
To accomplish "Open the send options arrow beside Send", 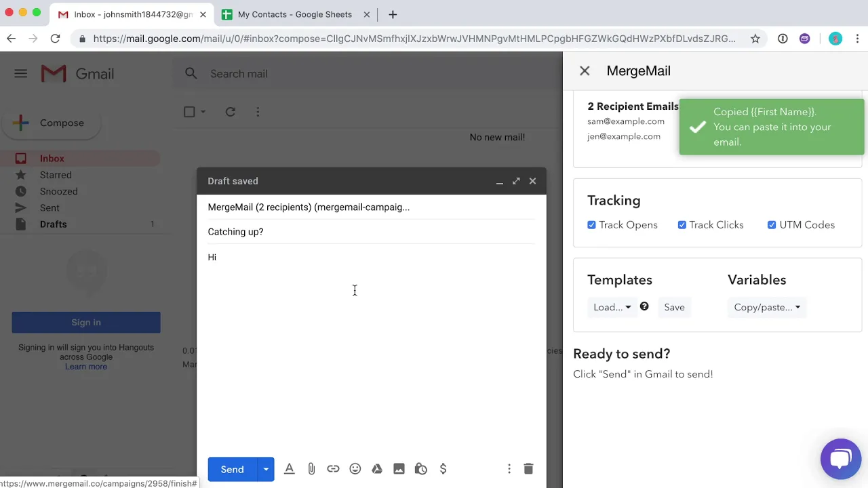I will point(266,469).
